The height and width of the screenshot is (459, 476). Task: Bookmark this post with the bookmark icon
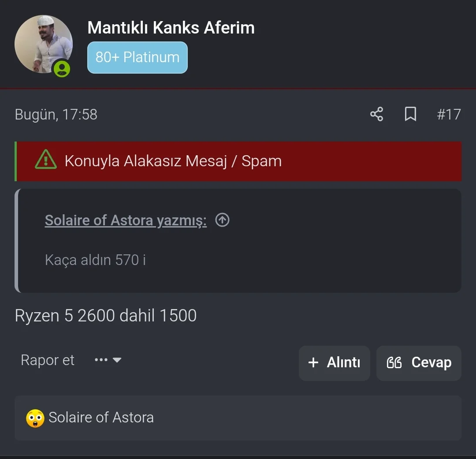[x=410, y=114]
